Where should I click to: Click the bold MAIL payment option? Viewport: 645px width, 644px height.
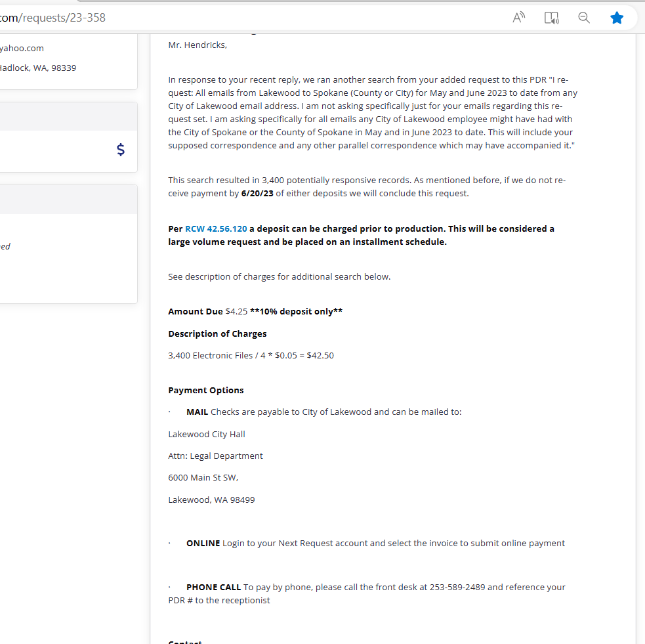click(x=197, y=412)
